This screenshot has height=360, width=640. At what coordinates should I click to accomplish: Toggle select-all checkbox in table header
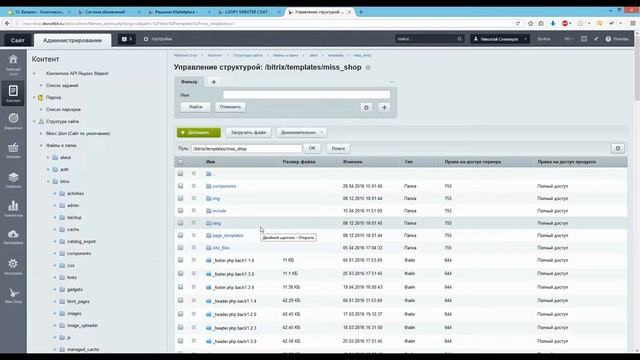180,162
